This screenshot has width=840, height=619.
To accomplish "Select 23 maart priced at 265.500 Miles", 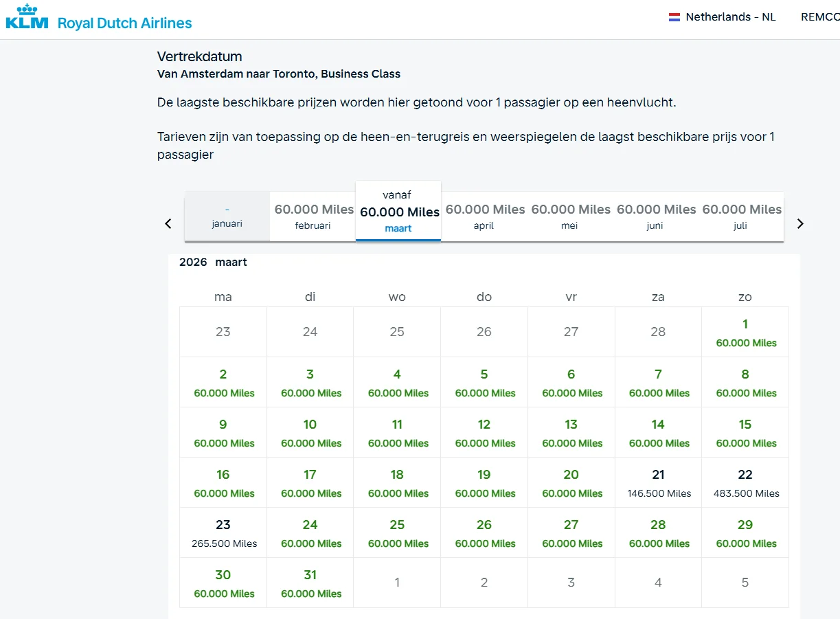I will [x=223, y=532].
